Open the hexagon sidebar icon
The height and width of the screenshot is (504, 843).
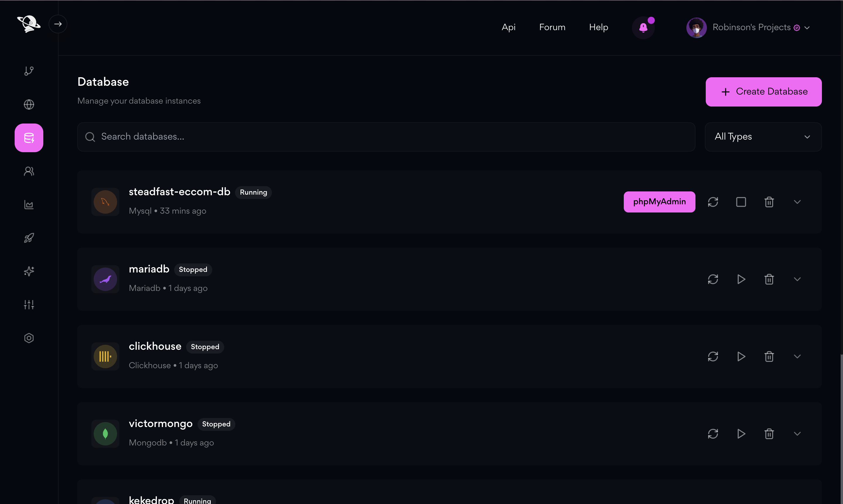(x=29, y=338)
